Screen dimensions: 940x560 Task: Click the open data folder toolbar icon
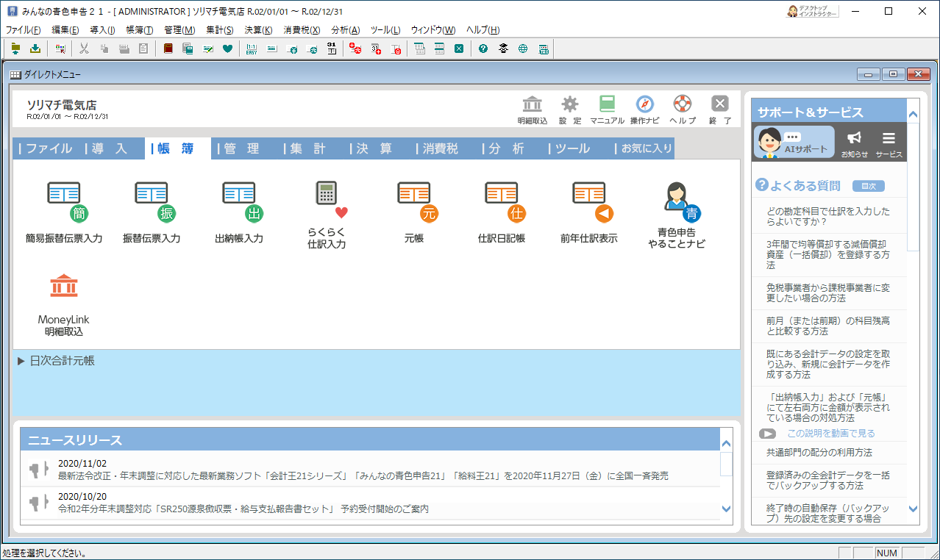(x=16, y=49)
